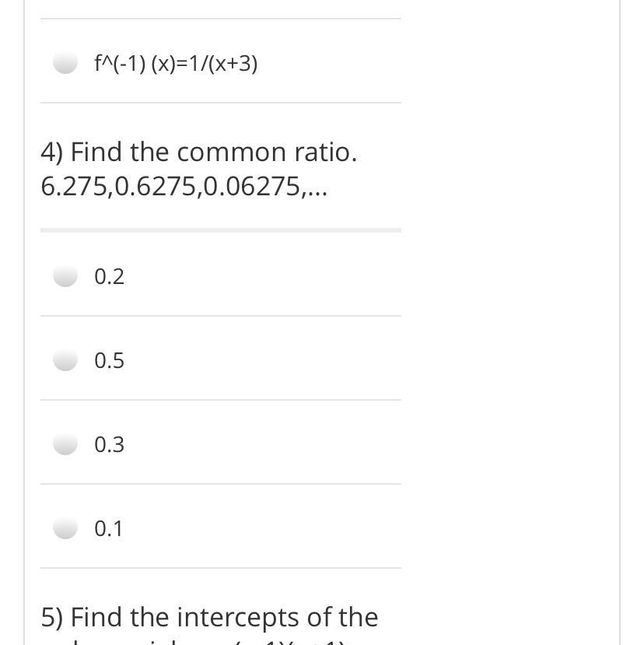
Task: Click the sequence text 6.275,0.6275,0.06275
Action: click(x=173, y=187)
